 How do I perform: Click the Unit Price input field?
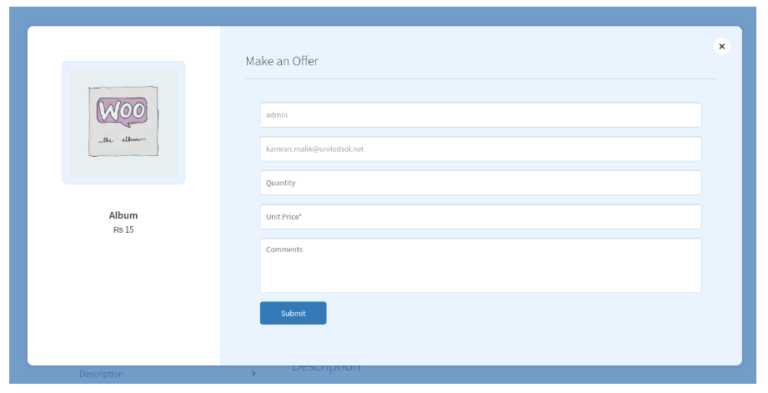click(x=480, y=217)
